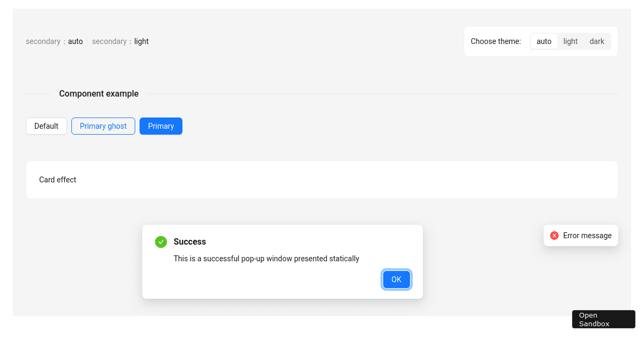The width and height of the screenshot is (644, 338).
Task: Switch theme to light
Action: (570, 41)
